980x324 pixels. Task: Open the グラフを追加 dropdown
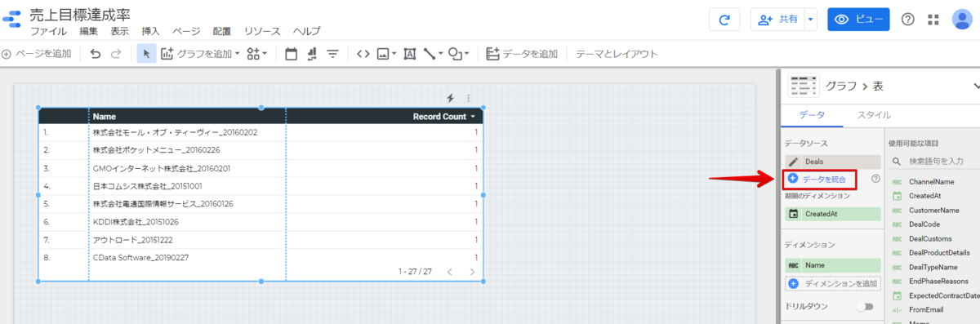click(200, 54)
